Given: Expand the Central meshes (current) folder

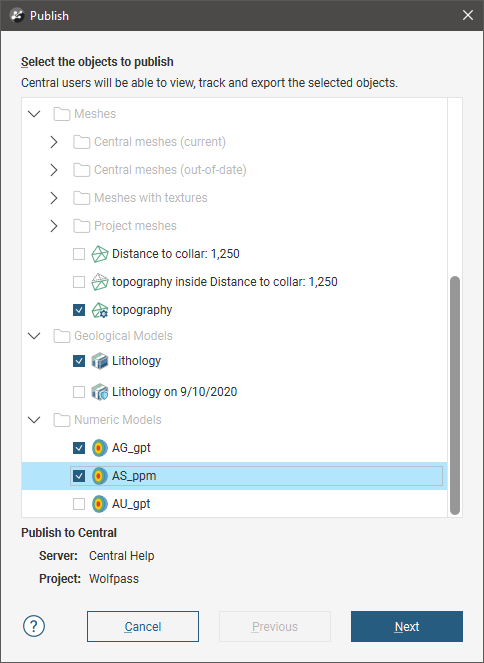Looking at the screenshot, I should [x=54, y=142].
